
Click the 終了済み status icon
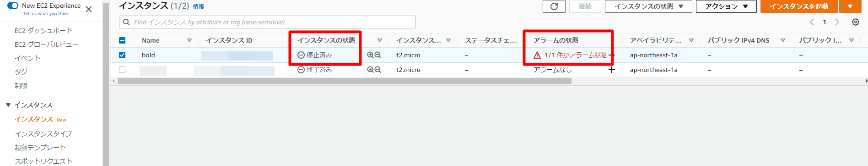coord(301,70)
